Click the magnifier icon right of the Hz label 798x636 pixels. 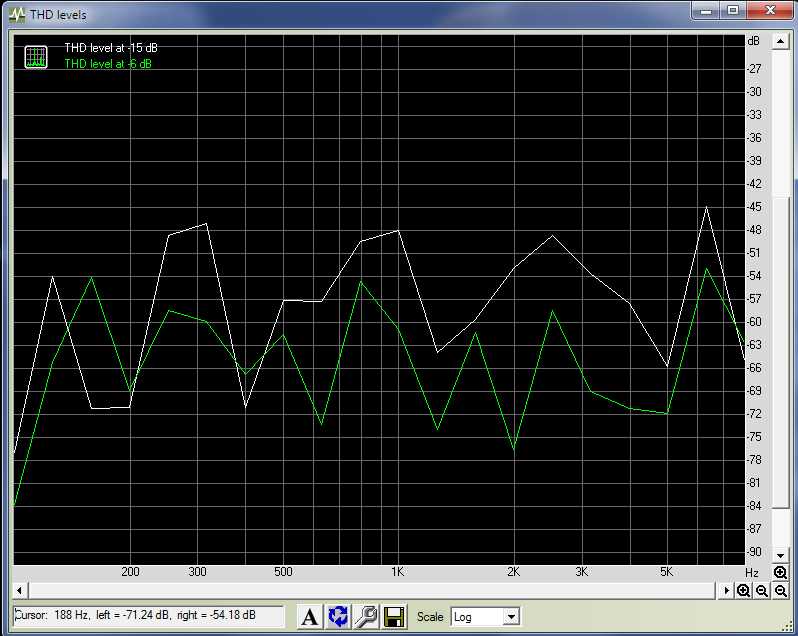780,572
